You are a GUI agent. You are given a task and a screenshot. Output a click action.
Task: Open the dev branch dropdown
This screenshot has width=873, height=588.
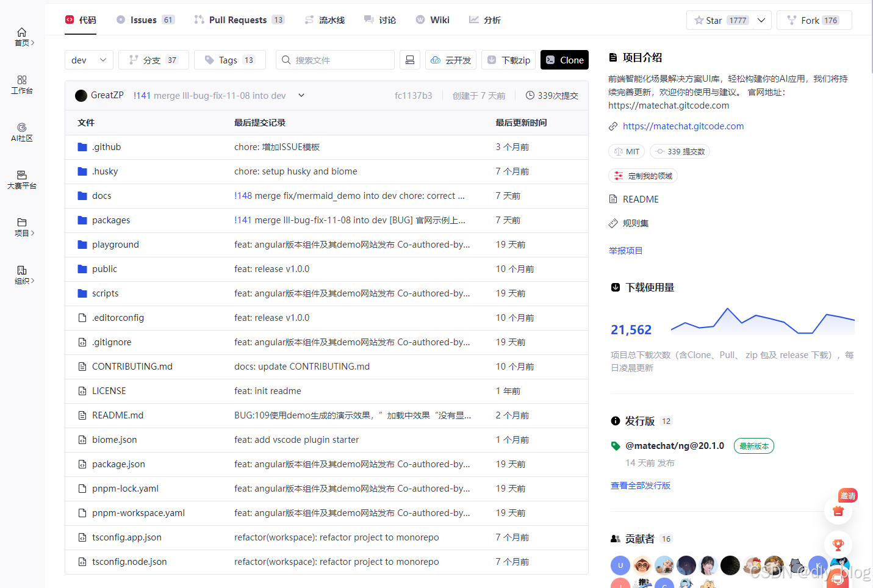89,60
